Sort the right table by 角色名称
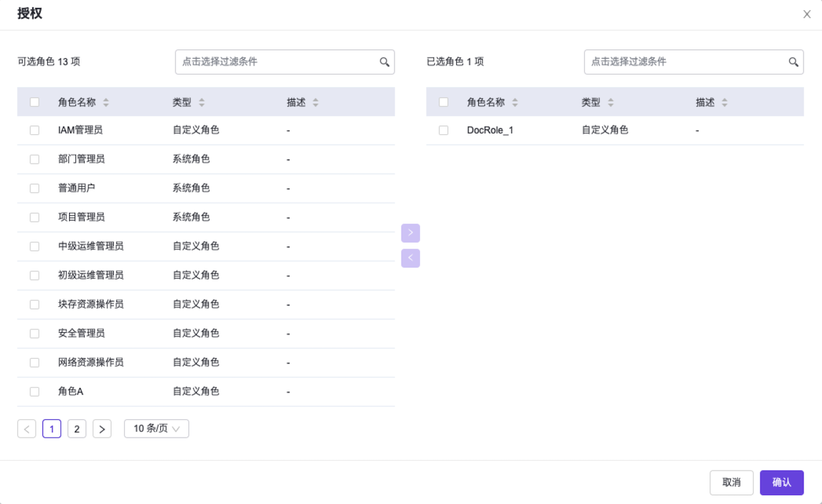822x504 pixels. (x=514, y=101)
